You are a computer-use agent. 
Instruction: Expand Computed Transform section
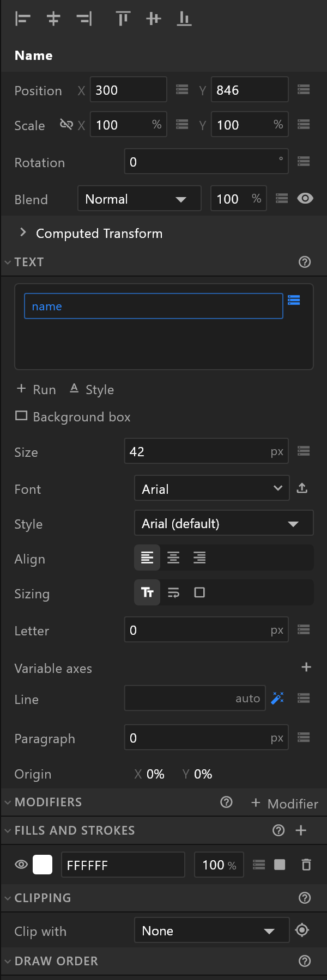point(23,232)
